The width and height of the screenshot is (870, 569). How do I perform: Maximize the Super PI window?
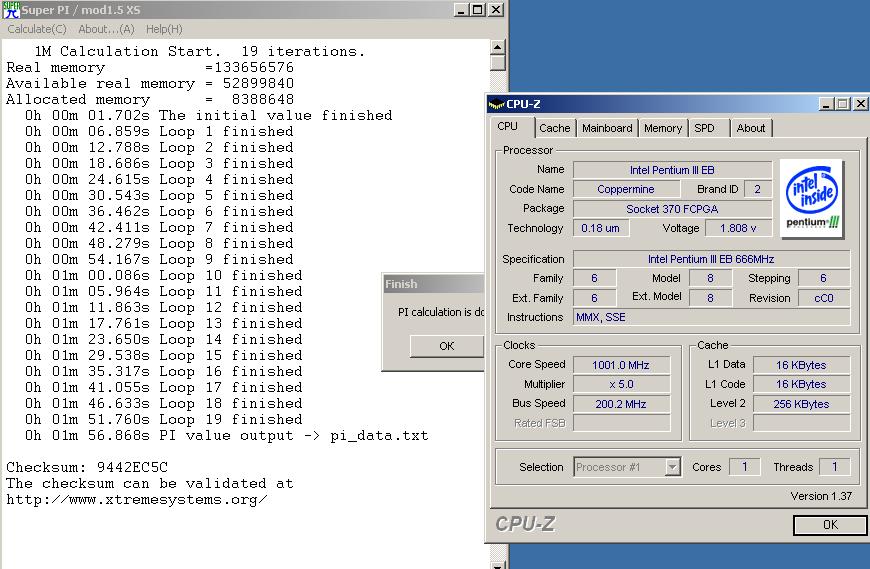point(477,10)
